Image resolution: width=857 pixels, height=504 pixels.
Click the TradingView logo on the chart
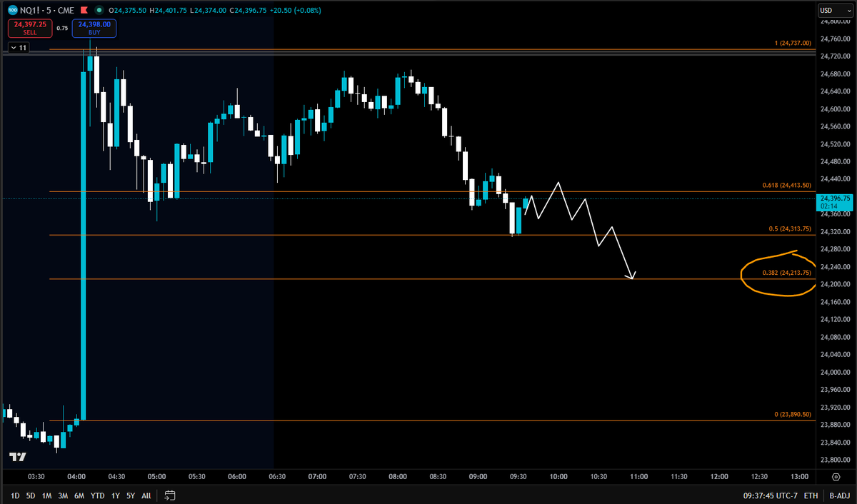17,457
